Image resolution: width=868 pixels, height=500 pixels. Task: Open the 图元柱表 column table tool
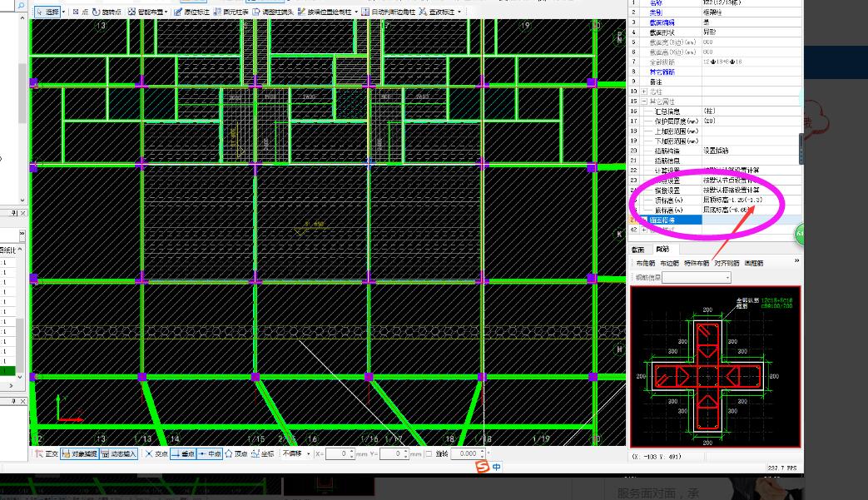pyautogui.click(x=231, y=12)
